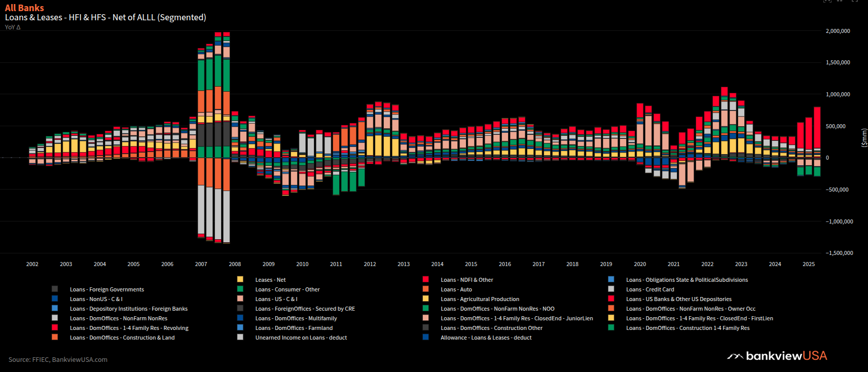Click the 500,000 y-axis value
Image resolution: width=868 pixels, height=372 pixels.
click(836, 126)
